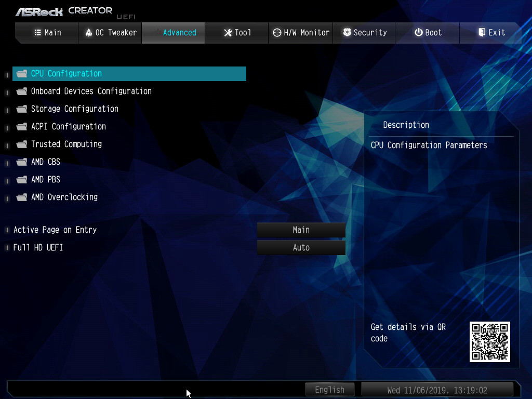Screen dimensions: 532x399
Task: Click the shield icon on the Security tab
Action: tap(347, 33)
